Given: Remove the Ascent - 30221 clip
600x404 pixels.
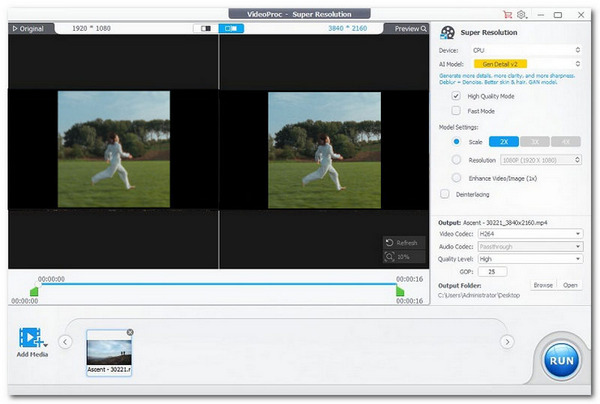Looking at the screenshot, I should [x=130, y=332].
